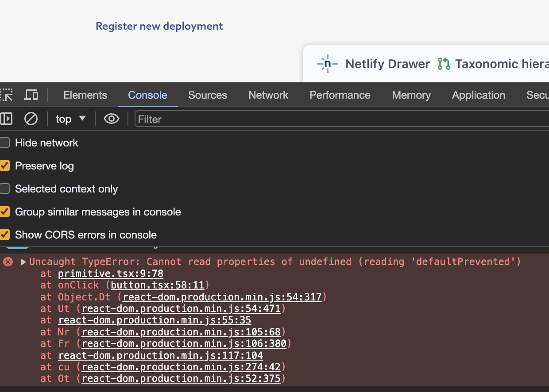Clear the console with the ban icon
Screen dimensions: 549x392
[31, 119]
